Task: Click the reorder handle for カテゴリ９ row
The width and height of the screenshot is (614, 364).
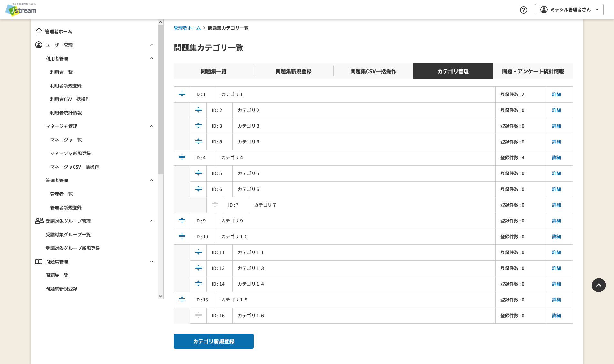Action: click(182, 221)
